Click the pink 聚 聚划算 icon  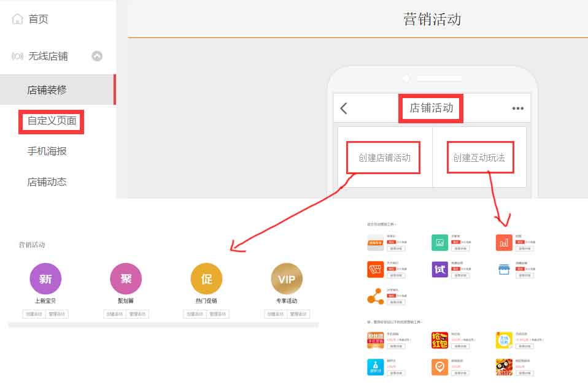[x=126, y=280]
